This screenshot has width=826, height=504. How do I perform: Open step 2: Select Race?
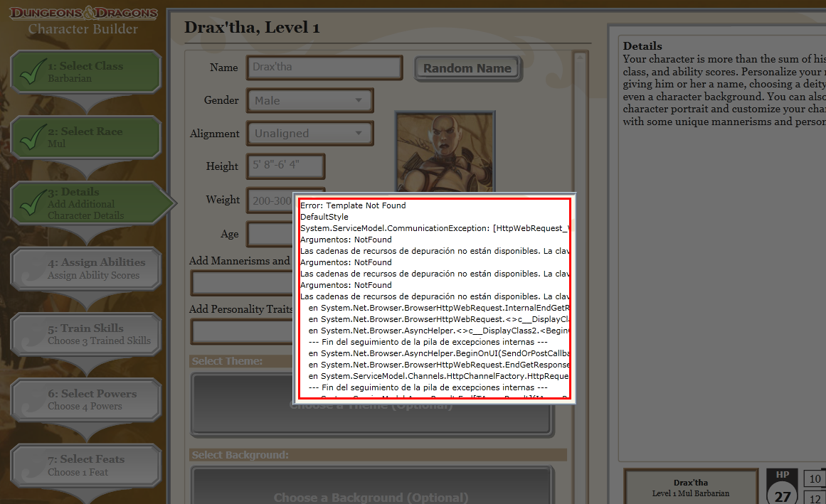(x=86, y=137)
